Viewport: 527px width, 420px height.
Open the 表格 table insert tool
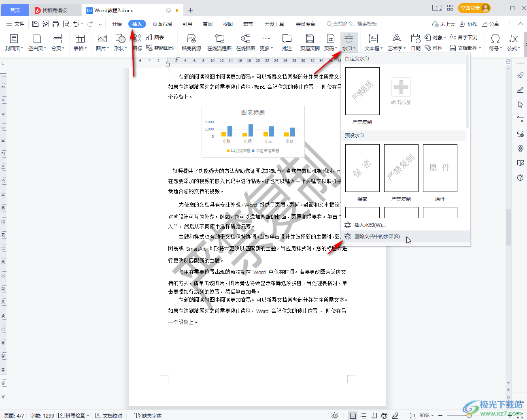click(x=80, y=43)
